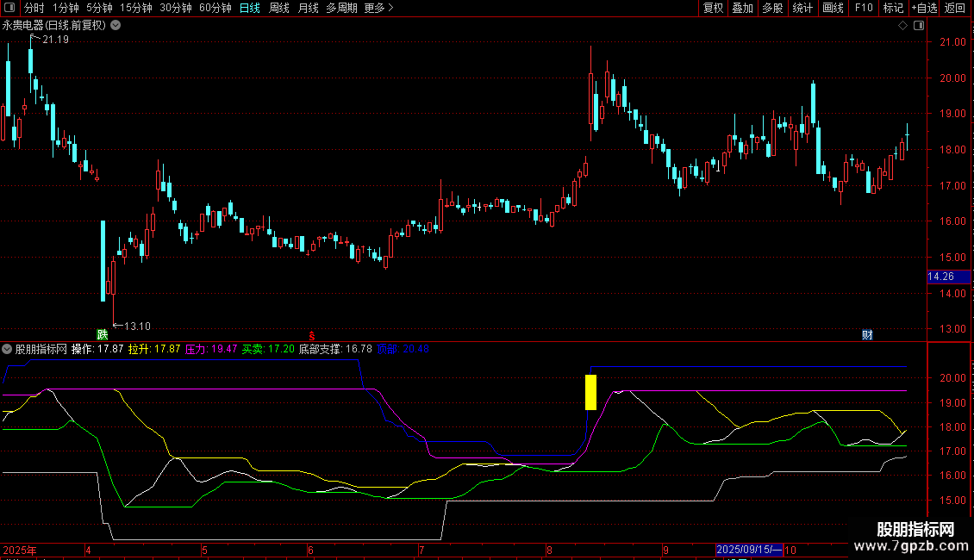Click the 复权 adjustment button
The width and height of the screenshot is (974, 560).
point(713,8)
